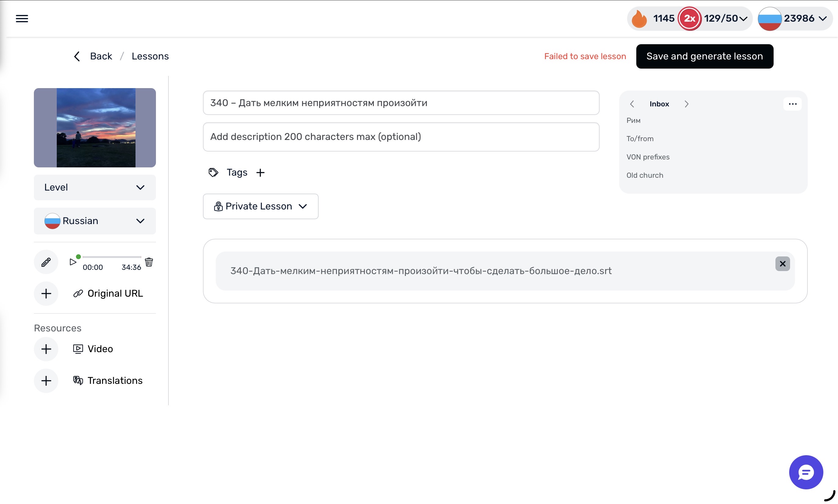The height and width of the screenshot is (504, 838).
Task: Click Save and generate lesson
Action: click(x=704, y=56)
